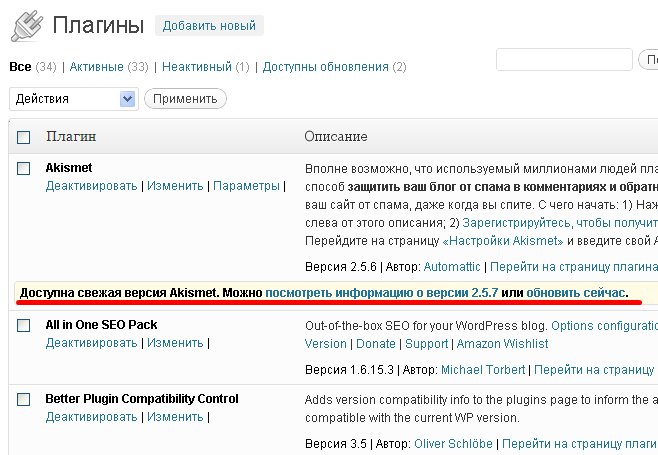Viewport: 658px width, 455px height.
Task: Click обновить сейчас to update Akismet
Action: point(576,293)
